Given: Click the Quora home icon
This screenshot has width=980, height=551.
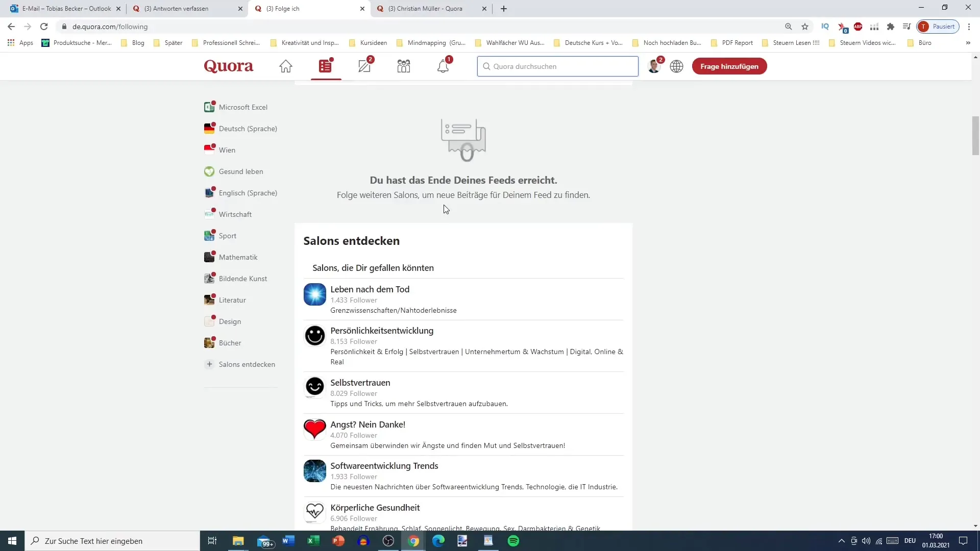Looking at the screenshot, I should point(286,65).
